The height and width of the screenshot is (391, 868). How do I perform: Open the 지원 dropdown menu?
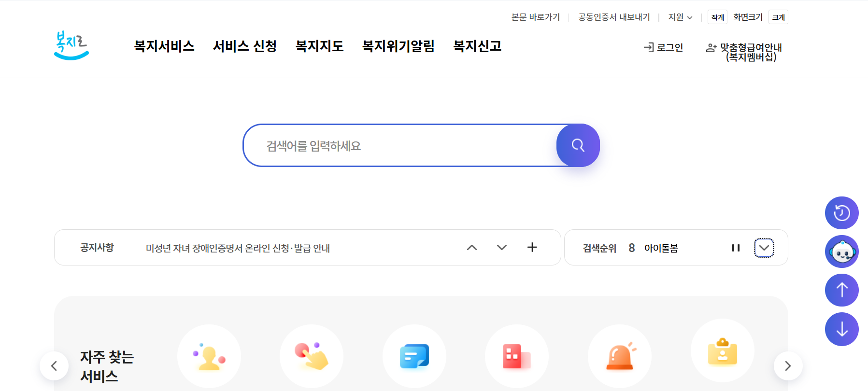pos(680,17)
